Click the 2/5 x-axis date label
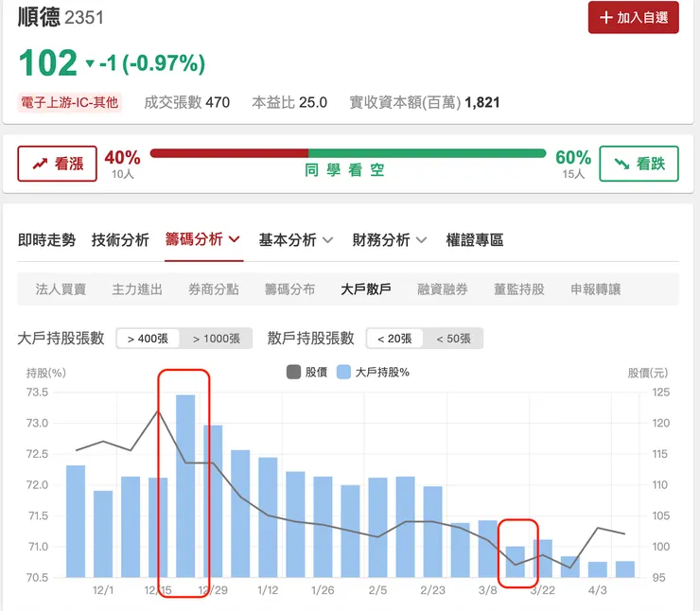 377,590
